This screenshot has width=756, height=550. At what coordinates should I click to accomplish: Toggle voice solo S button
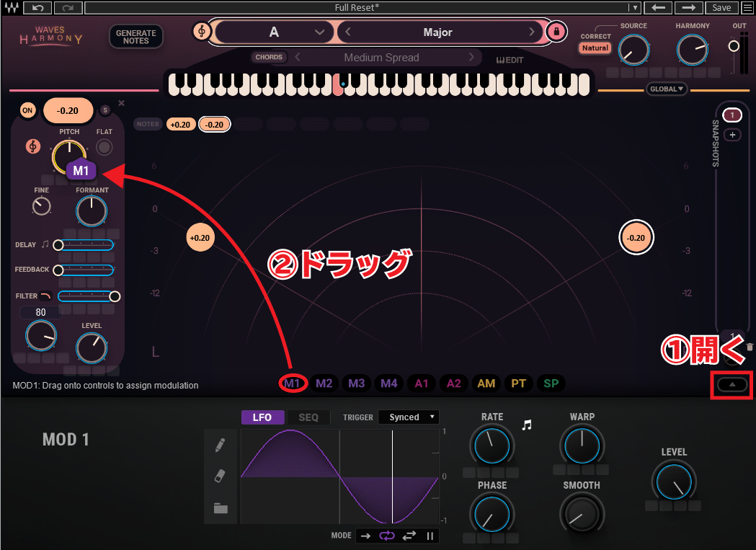(x=105, y=110)
